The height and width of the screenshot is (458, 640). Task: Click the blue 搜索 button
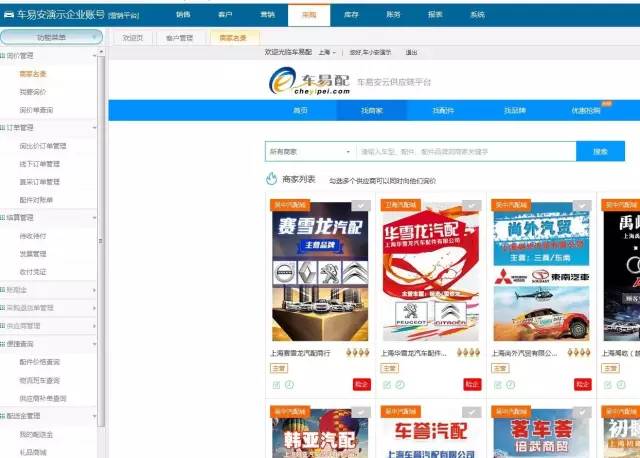[600, 151]
